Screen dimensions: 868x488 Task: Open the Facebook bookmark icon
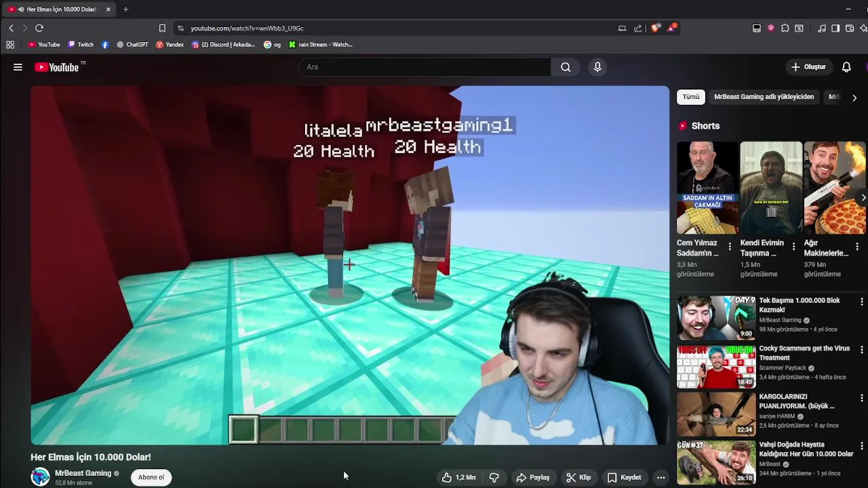(x=105, y=45)
